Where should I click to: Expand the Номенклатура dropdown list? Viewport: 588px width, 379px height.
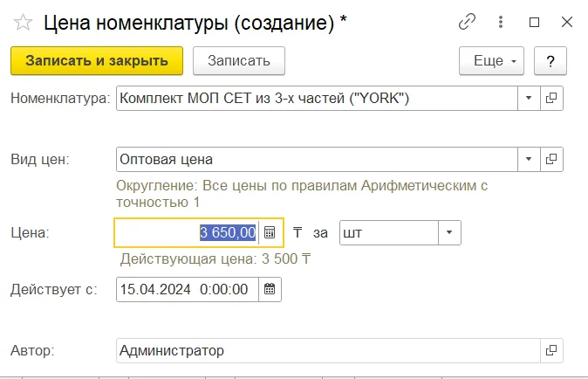pyautogui.click(x=529, y=99)
